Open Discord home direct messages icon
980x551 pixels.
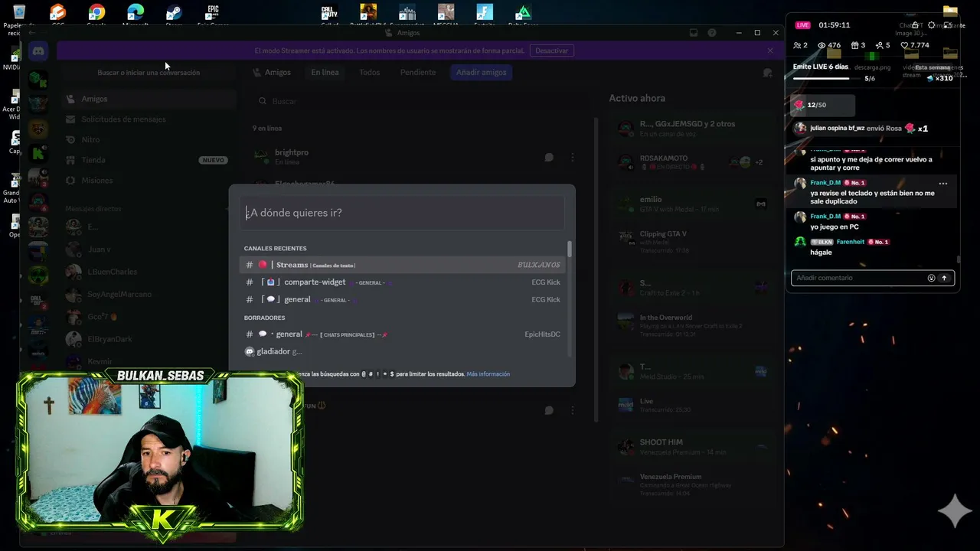click(38, 51)
